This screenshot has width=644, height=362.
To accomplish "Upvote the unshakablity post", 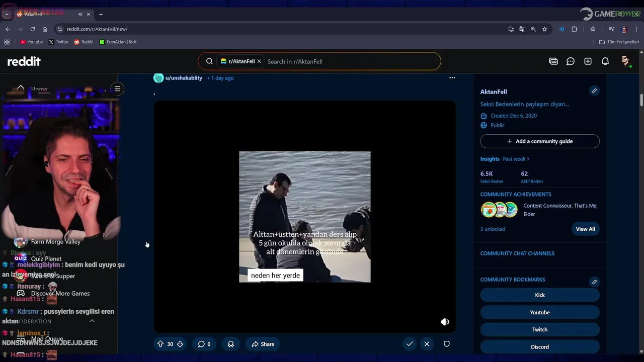I will tap(160, 344).
